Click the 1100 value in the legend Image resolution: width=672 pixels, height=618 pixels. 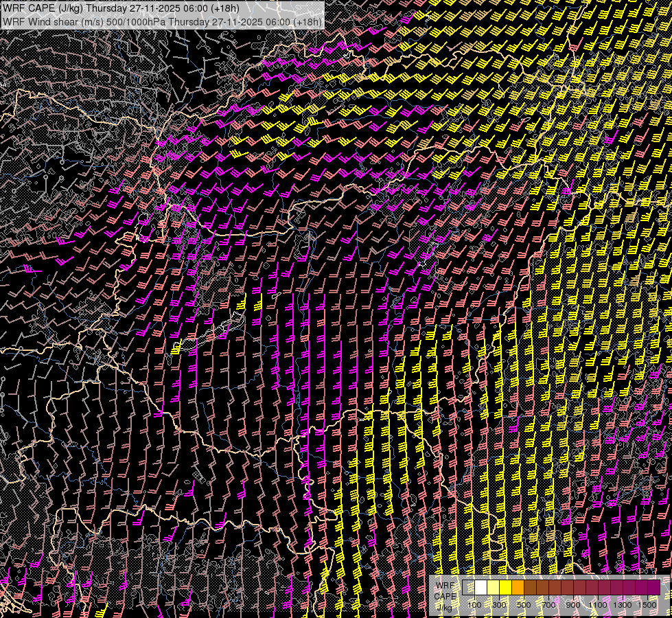tap(599, 604)
